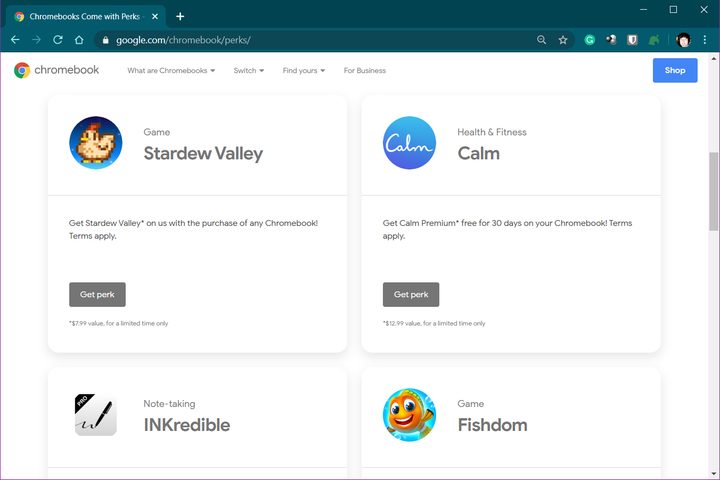Screen dimensions: 720x480
Task: Click the Get Stardew Valley description text
Action: [193, 229]
